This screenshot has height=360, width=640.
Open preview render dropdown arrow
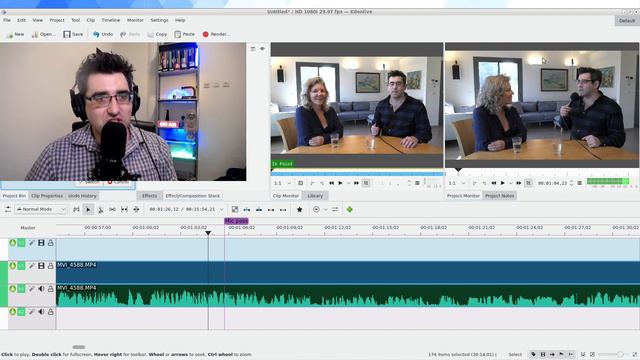[325, 209]
